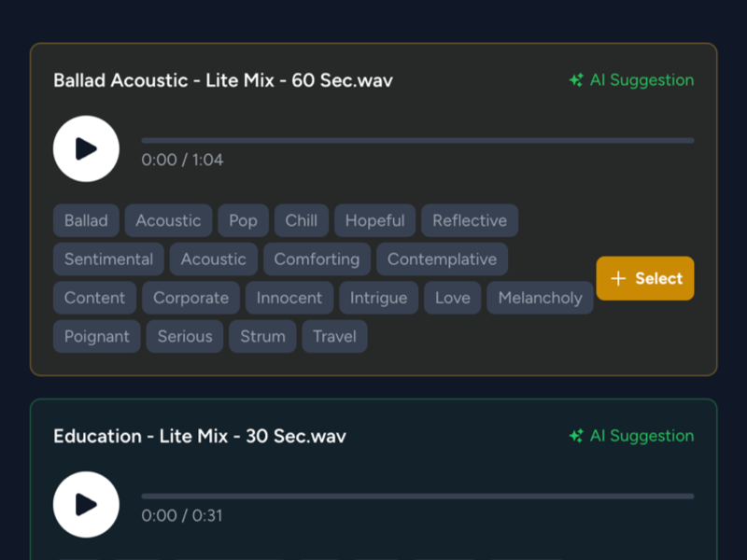Screen dimensions: 747x560
Task: Click the Pop tag chip
Action: click(243, 220)
